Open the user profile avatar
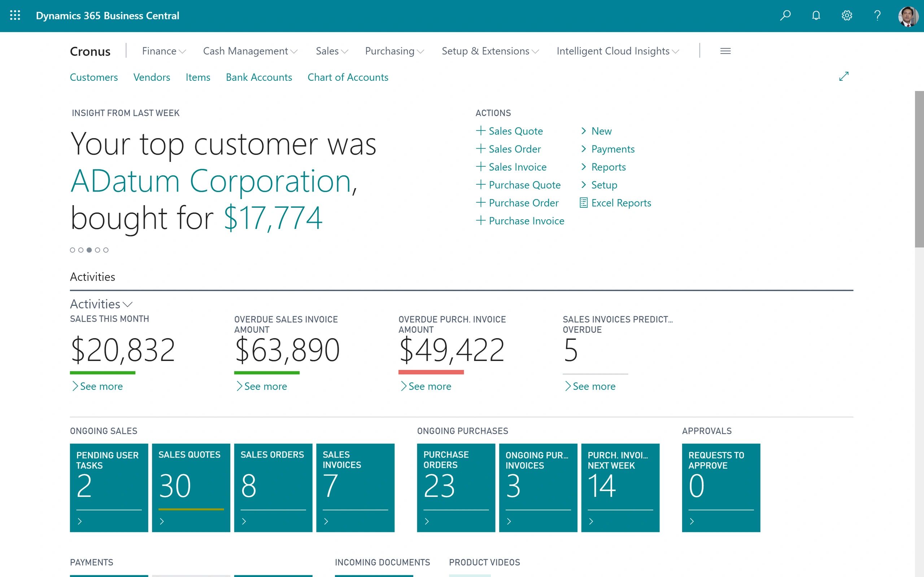The height and width of the screenshot is (577, 924). point(908,16)
